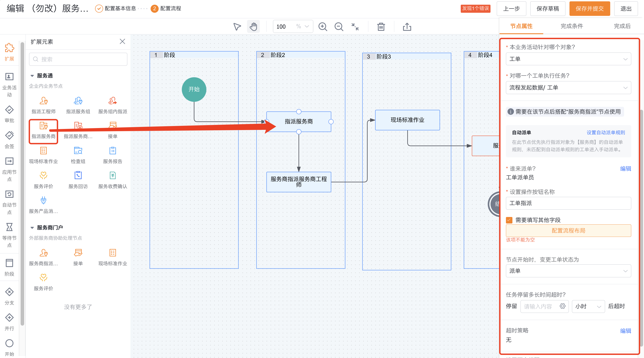Select the pointer arrow tool
The width and height of the screenshot is (644, 358).
pos(237,26)
